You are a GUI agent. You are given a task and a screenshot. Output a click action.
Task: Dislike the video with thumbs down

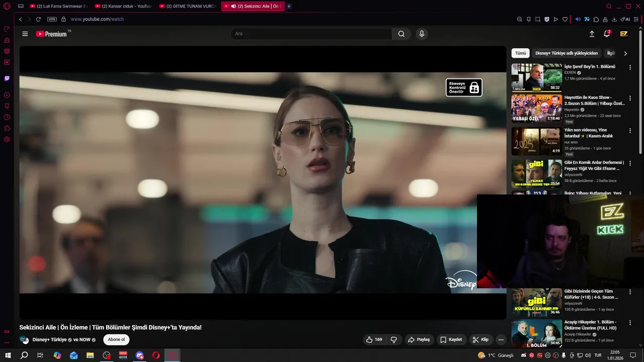pyautogui.click(x=394, y=339)
